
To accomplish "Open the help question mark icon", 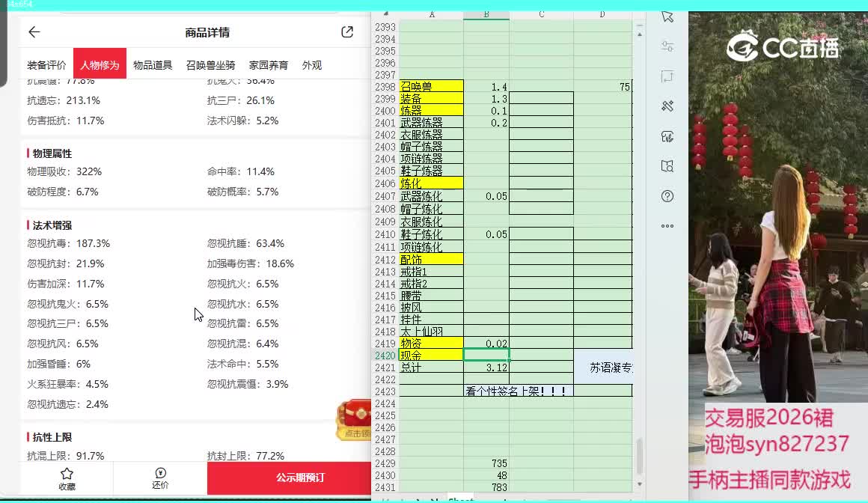I will pos(667,196).
